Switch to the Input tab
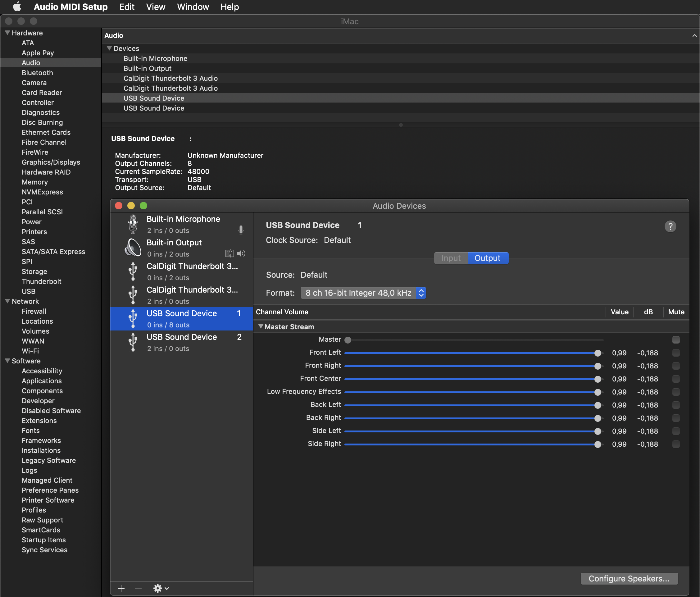Image resolution: width=700 pixels, height=597 pixels. click(451, 258)
